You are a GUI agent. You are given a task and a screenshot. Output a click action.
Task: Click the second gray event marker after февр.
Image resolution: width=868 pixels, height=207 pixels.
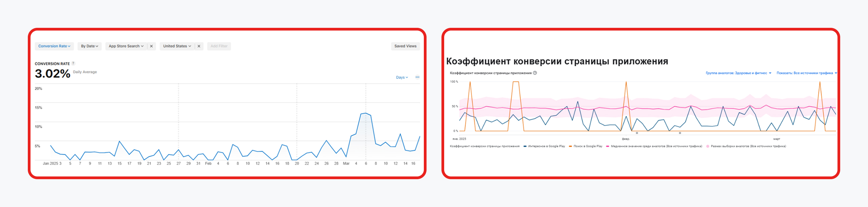pyautogui.click(x=680, y=133)
